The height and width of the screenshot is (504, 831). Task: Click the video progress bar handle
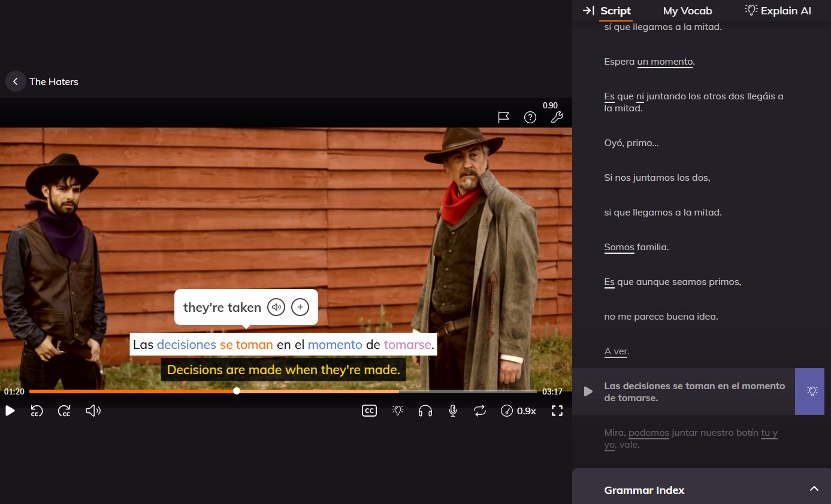pos(237,391)
